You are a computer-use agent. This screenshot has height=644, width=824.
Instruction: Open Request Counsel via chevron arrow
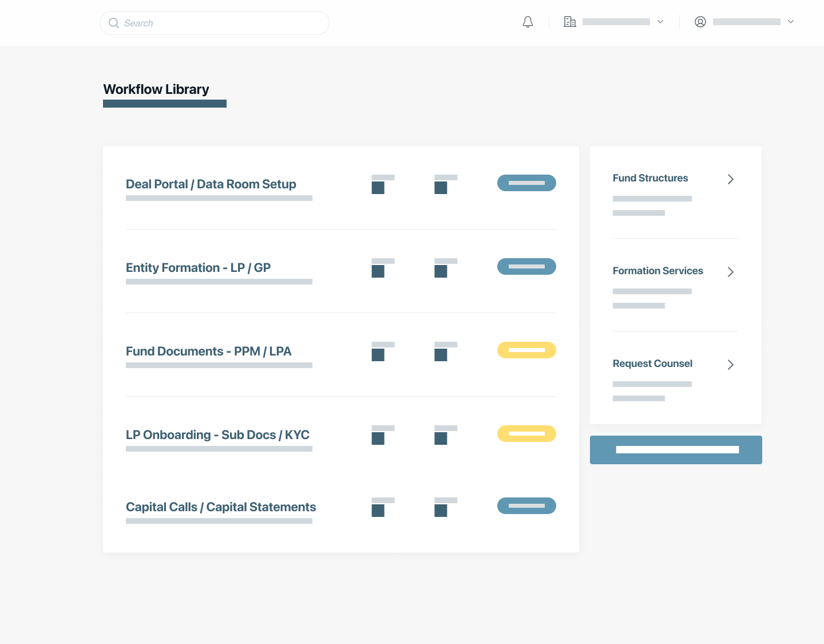(x=730, y=365)
